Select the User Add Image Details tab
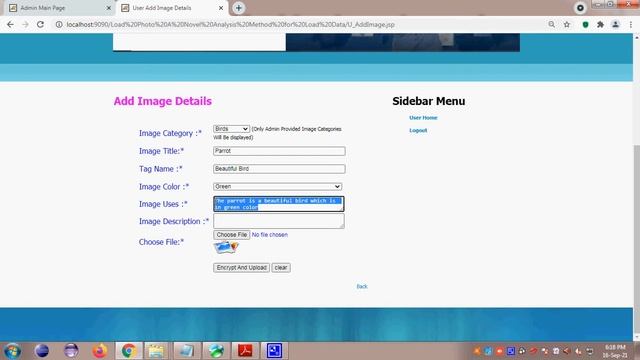640x360 pixels. point(172,8)
